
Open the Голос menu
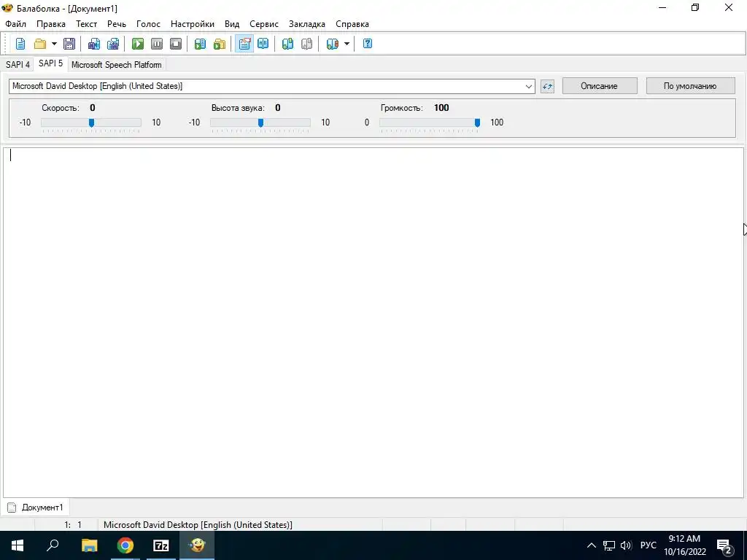[148, 24]
